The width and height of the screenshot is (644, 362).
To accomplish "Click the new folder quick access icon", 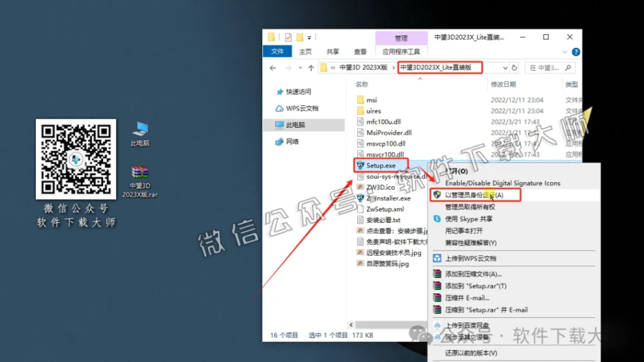I will pos(300,37).
